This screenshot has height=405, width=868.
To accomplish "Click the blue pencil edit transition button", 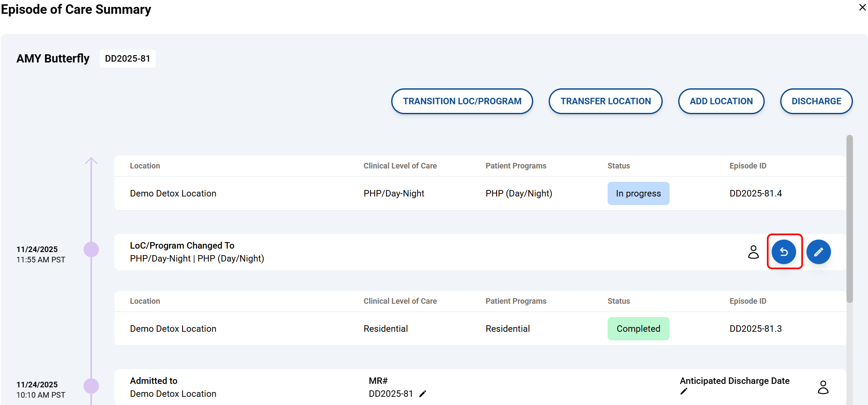I will pos(818,252).
